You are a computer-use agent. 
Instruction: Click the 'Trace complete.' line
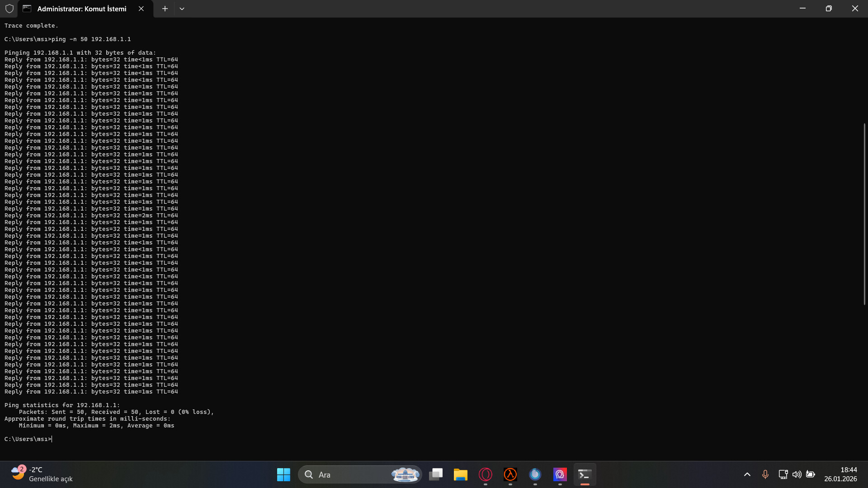pyautogui.click(x=31, y=26)
